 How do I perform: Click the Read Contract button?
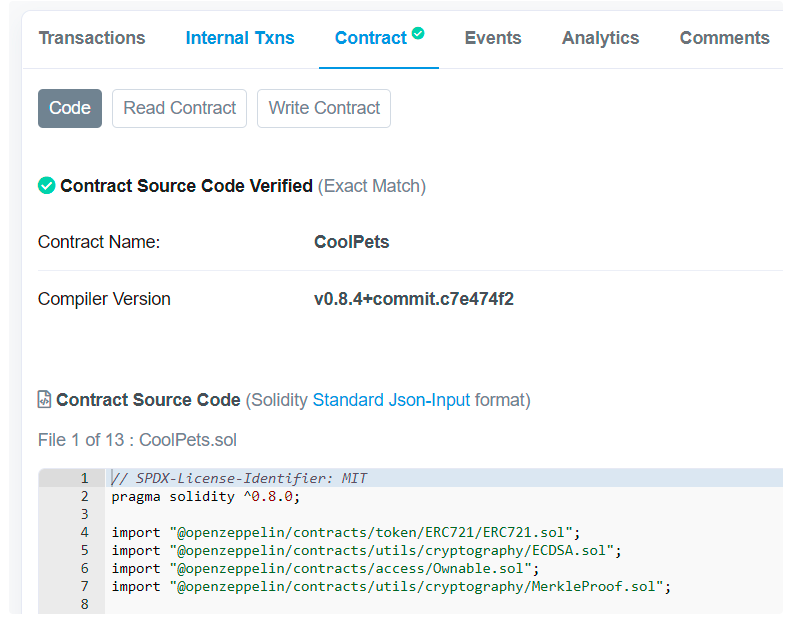(180, 108)
